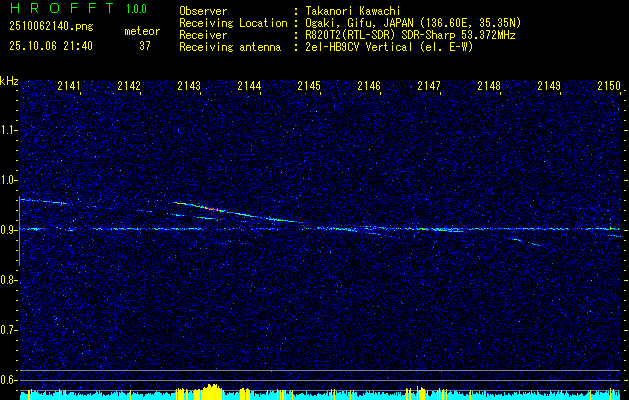Select the 0.9 frequency axis label
The width and height of the screenshot is (629, 400).
coord(9,230)
